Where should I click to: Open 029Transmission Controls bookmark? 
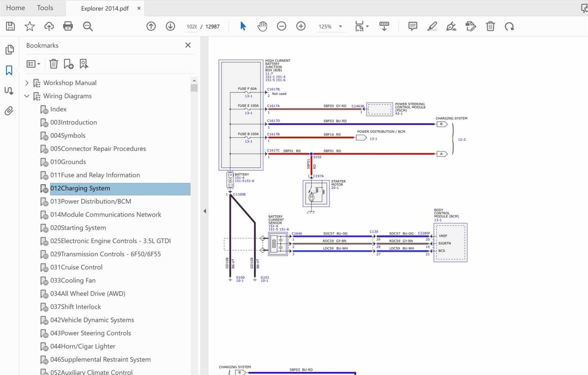[x=105, y=254]
